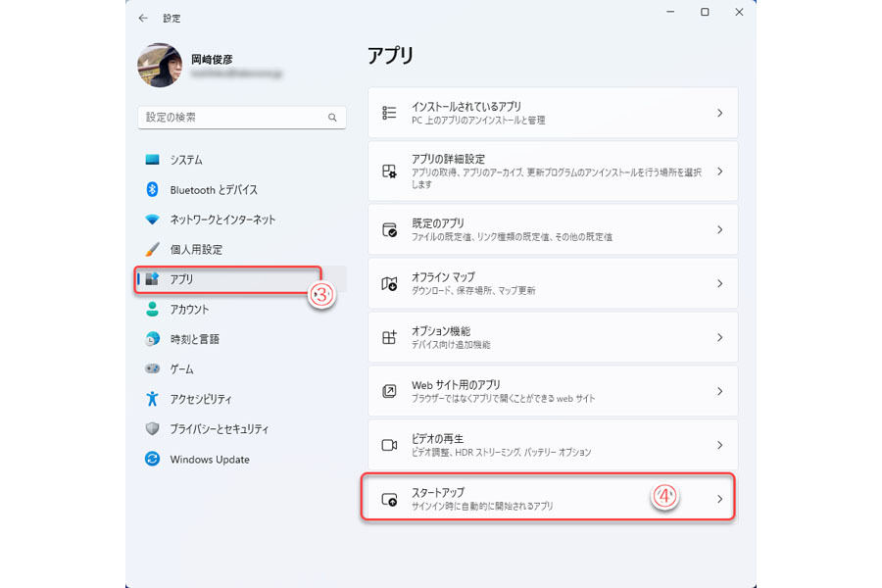Viewport: 882px width, 588px height.
Task: Go to ネットワークとインターネット section
Action: pyautogui.click(x=222, y=220)
